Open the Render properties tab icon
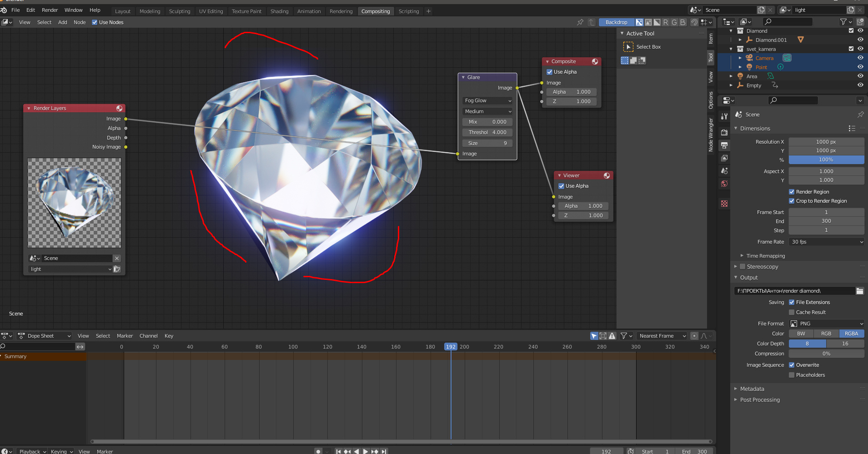Screen dimensions: 868x454 [724, 133]
